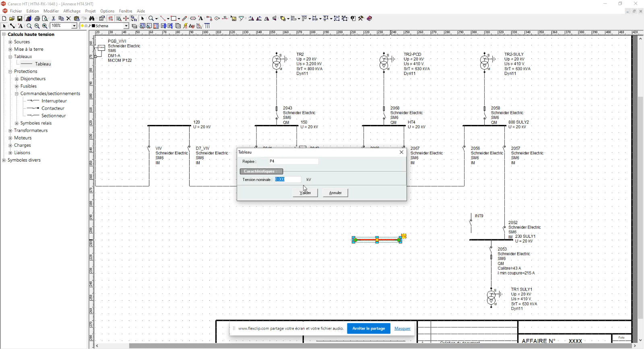Open the Projet menu
This screenshot has width=644, height=349.
click(x=90, y=11)
